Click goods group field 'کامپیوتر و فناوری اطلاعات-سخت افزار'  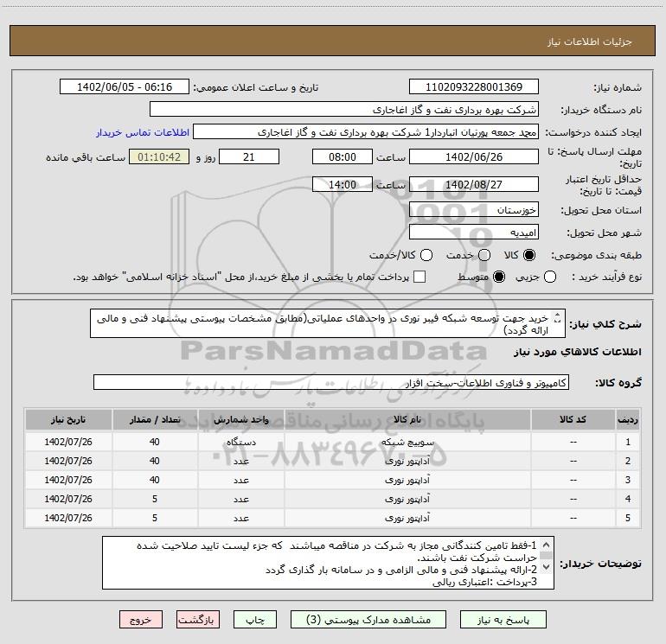[331, 382]
